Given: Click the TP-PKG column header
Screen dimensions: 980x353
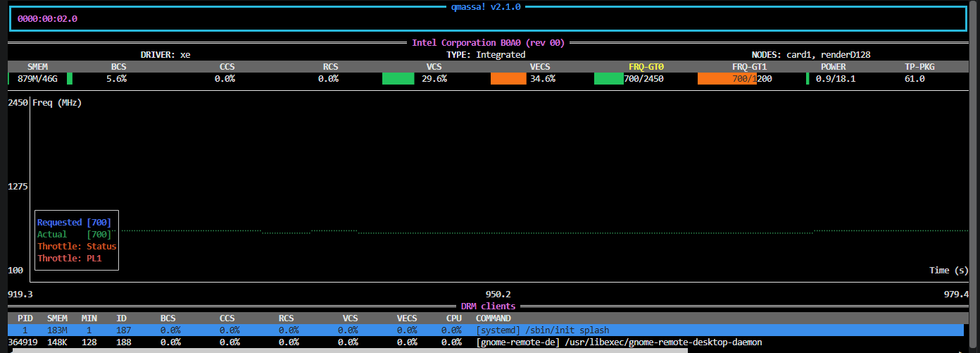Looking at the screenshot, I should point(919,67).
